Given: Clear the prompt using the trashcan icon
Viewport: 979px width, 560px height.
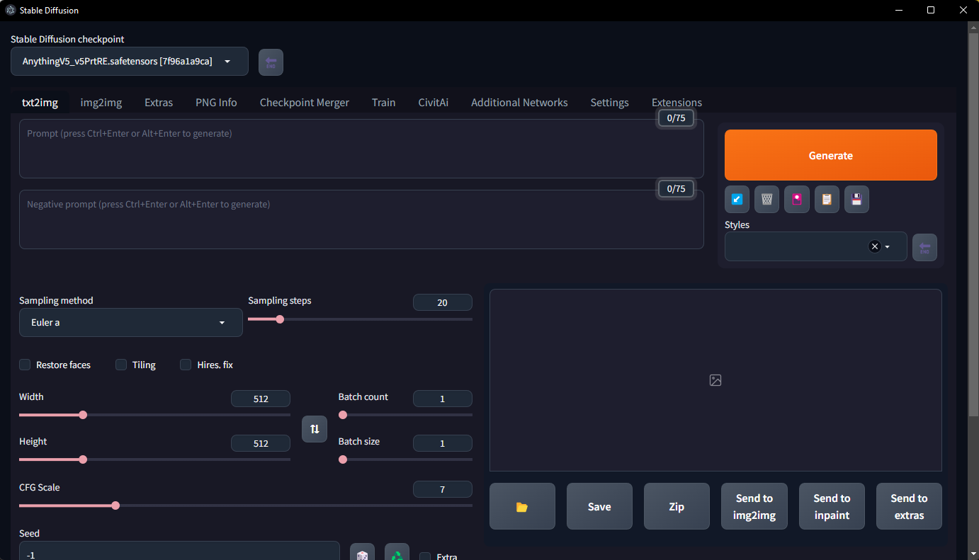Looking at the screenshot, I should click(766, 199).
